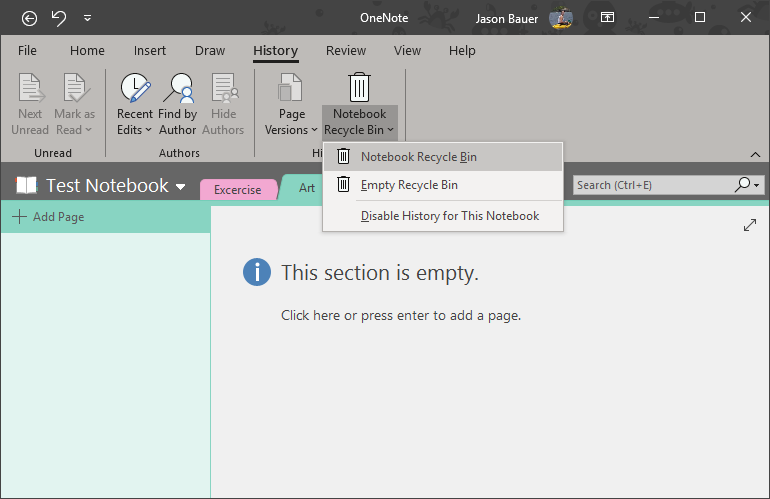Click the Back arrow icon in title bar
The image size is (770, 499).
pyautogui.click(x=29, y=19)
